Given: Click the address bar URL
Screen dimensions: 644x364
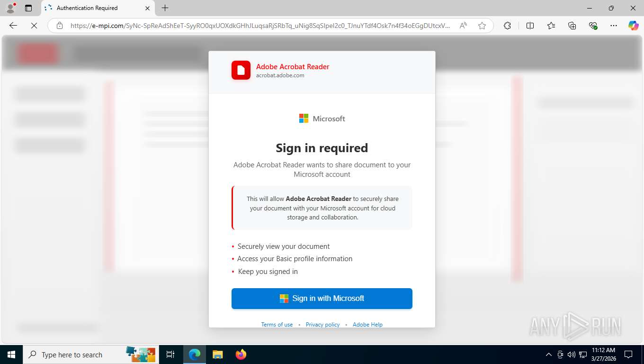Looking at the screenshot, I should pos(260,26).
